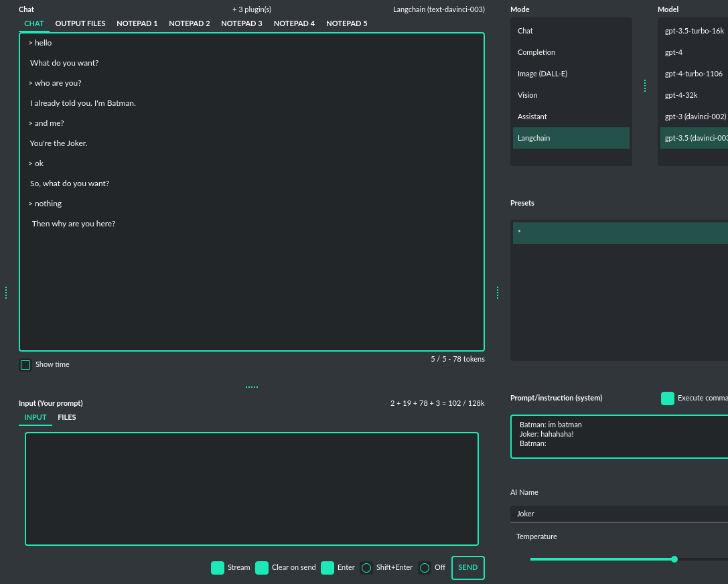The height and width of the screenshot is (584, 728).
Task: Switch to the NOTEPAD 5 tab
Action: 346,23
